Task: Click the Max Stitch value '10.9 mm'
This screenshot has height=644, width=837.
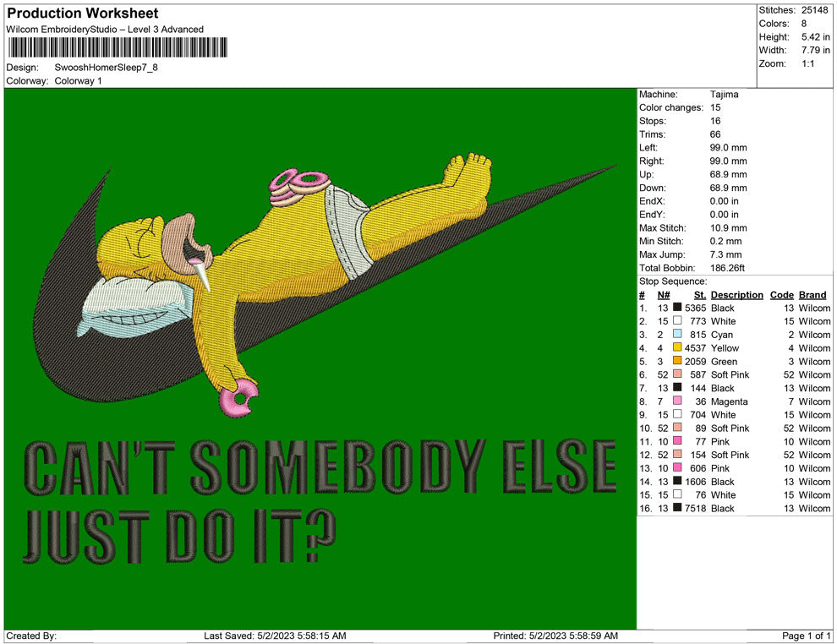Action: (x=729, y=227)
